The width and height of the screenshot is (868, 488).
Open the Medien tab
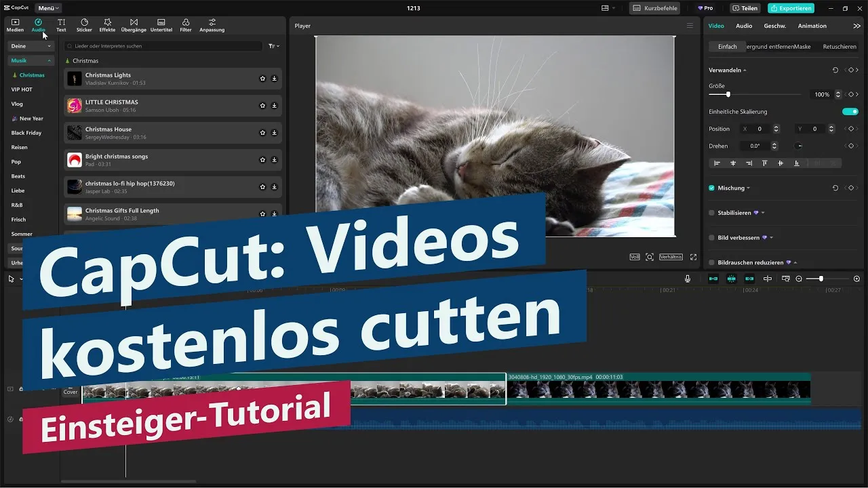[15, 26]
